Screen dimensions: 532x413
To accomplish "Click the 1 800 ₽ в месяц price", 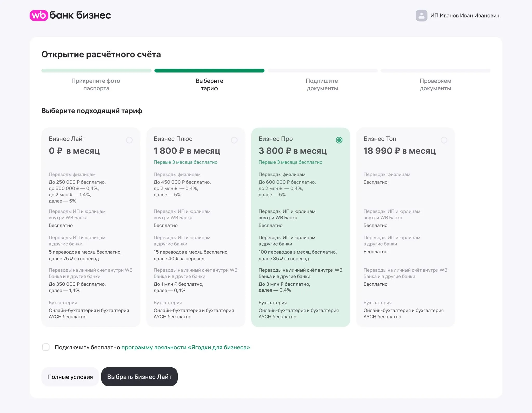I will point(187,151).
